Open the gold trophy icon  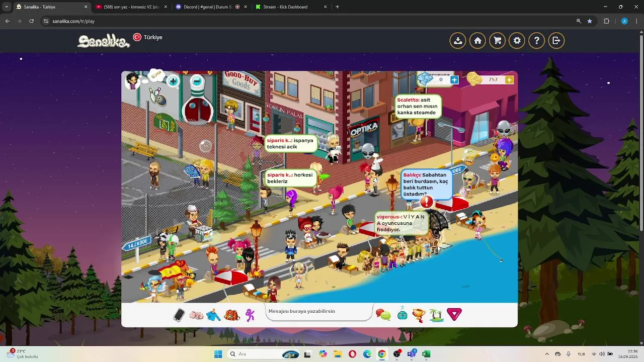(419, 315)
